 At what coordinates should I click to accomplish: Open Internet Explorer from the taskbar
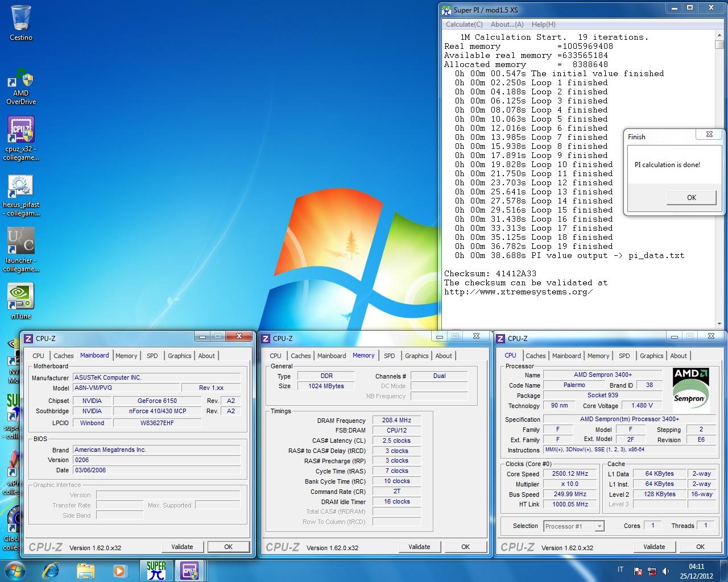(x=52, y=571)
